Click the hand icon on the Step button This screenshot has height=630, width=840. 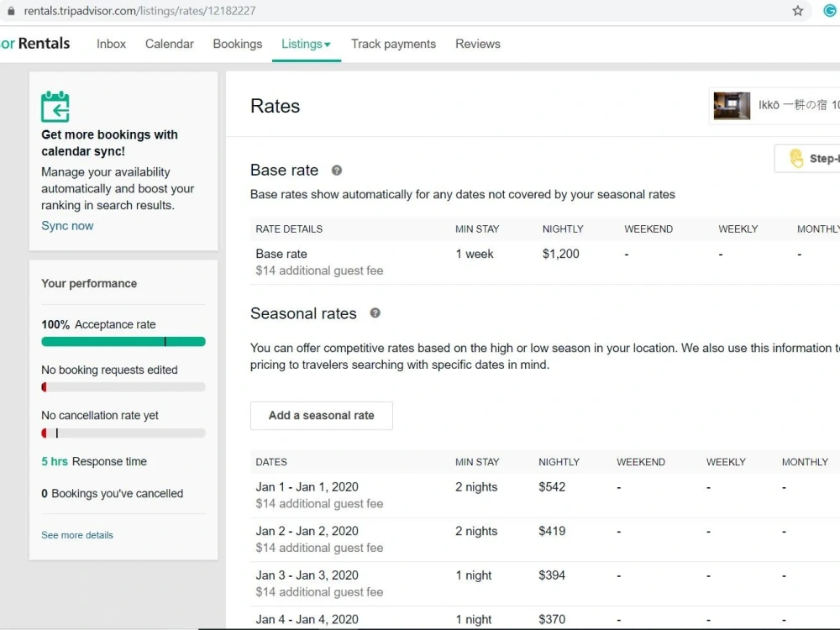coord(796,159)
